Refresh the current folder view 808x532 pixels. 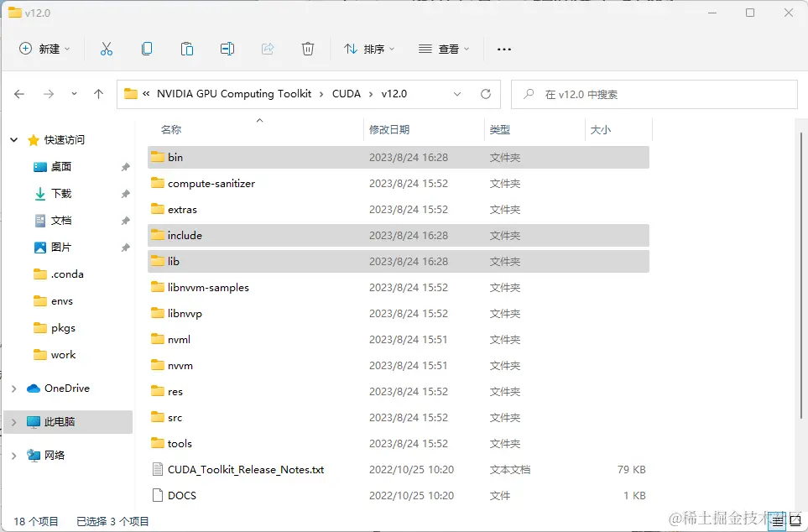pos(486,94)
